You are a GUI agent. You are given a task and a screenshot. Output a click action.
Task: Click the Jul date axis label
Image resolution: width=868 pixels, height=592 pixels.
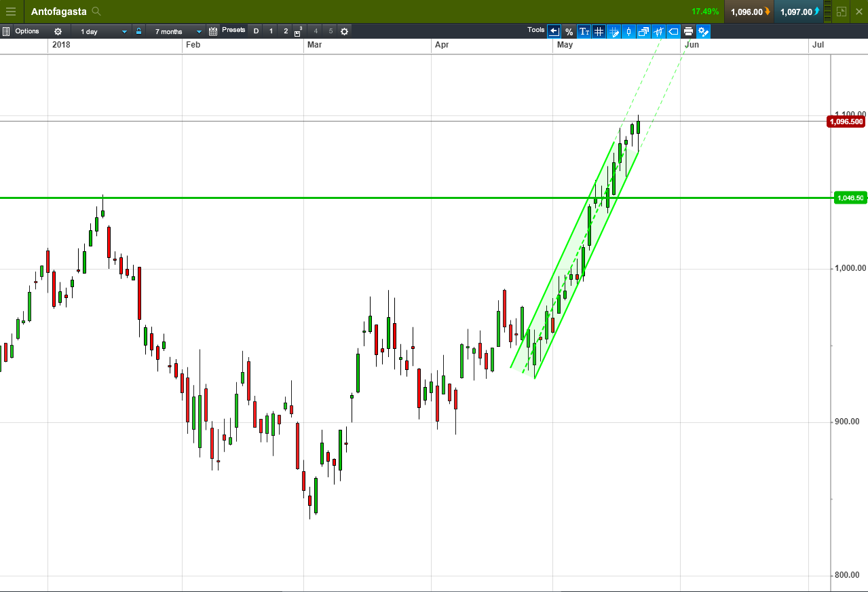(x=818, y=45)
